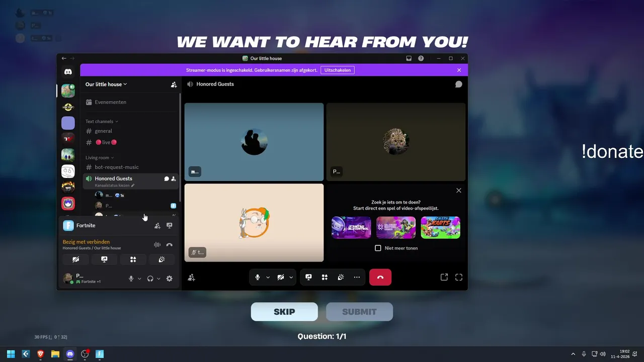The width and height of the screenshot is (644, 362).
Task: Pop out the call window
Action: coord(444,277)
